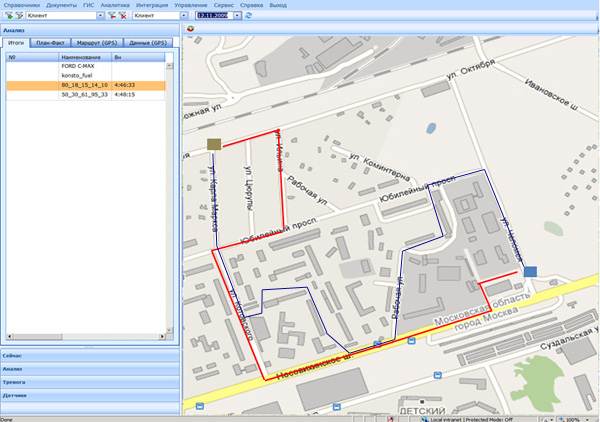Click the bus stop icon on Носовихинское шоссе route
The width and height of the screenshot is (600, 422).
(377, 343)
